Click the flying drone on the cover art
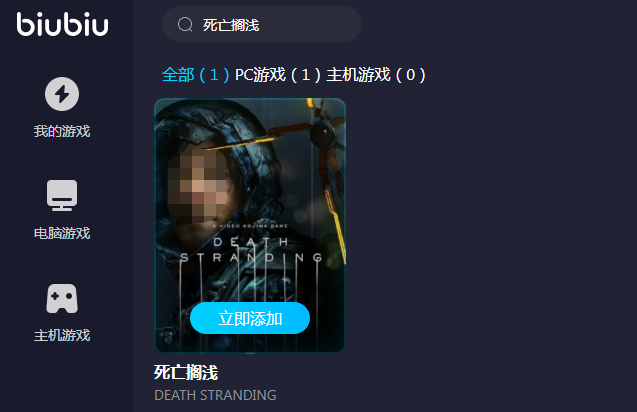 click(x=325, y=132)
